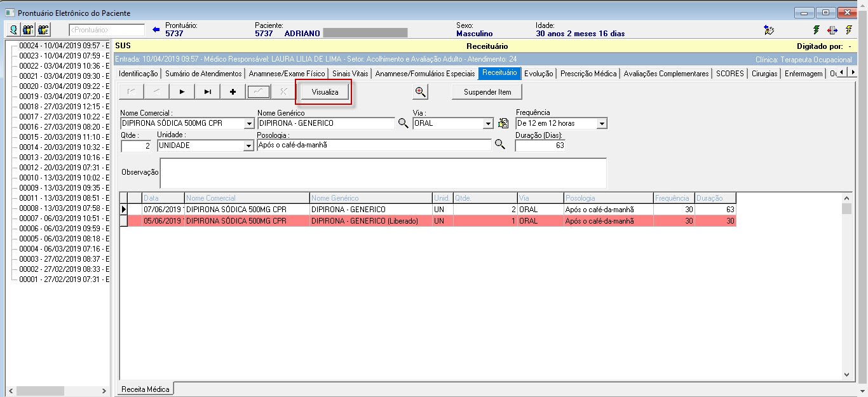
Task: Click the Suspender Item button
Action: pyautogui.click(x=487, y=92)
